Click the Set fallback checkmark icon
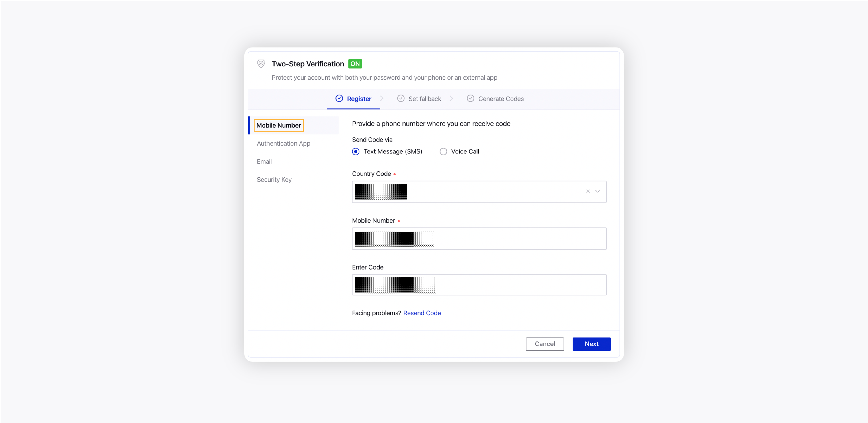The height and width of the screenshot is (423, 868). (401, 98)
